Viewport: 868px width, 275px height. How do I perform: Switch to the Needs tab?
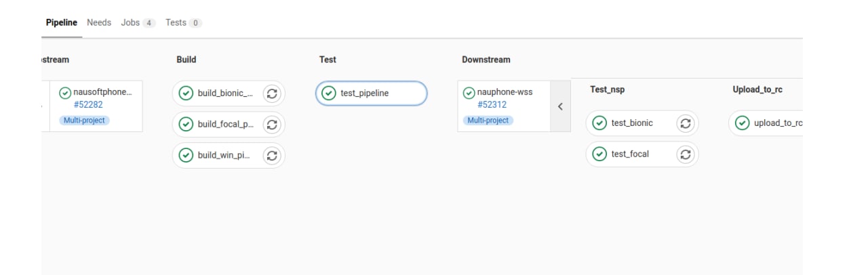click(99, 22)
